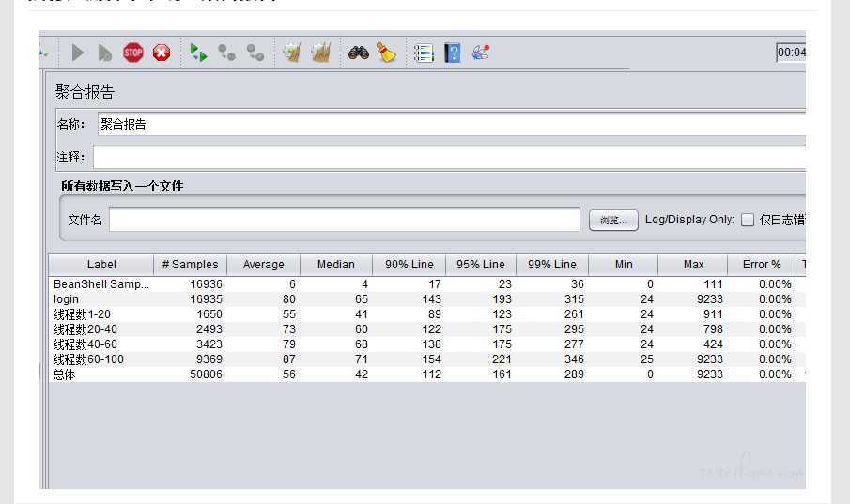Select the BeanShell Samp... row label
Screen dimensions: 850x504
pos(100,284)
